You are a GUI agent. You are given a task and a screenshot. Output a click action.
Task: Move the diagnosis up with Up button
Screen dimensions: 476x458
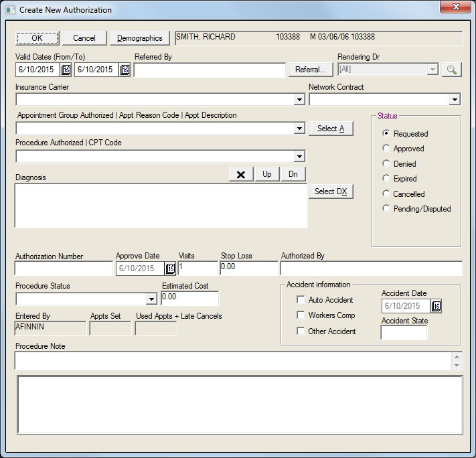266,174
